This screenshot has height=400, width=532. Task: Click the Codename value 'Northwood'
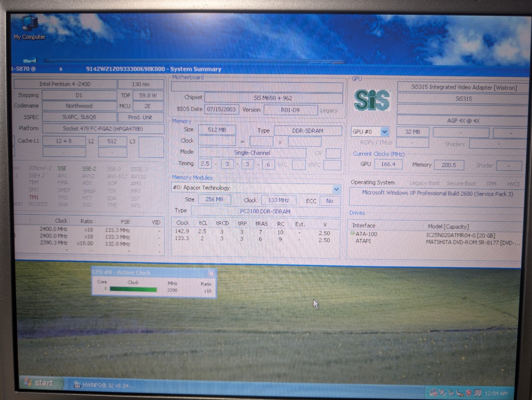click(x=79, y=106)
